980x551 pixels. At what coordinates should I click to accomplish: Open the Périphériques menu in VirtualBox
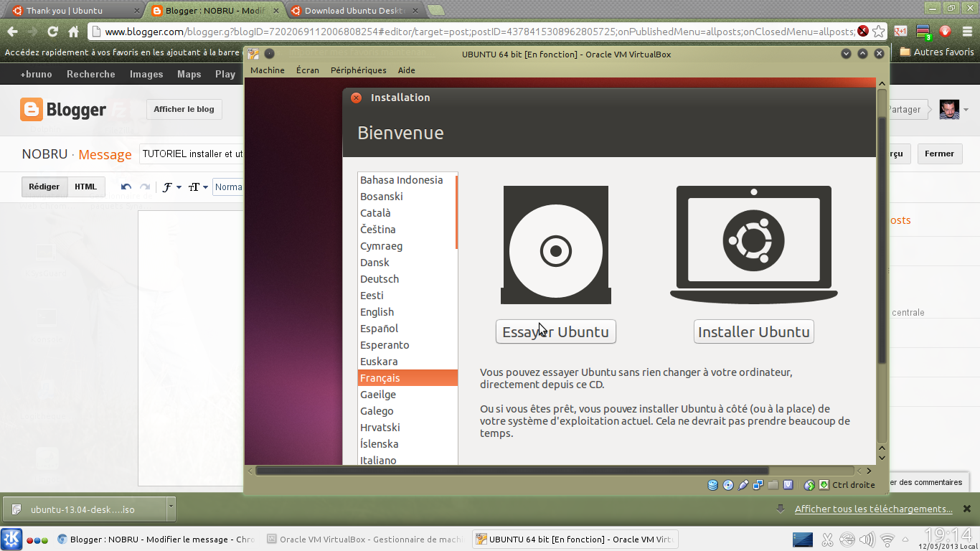(x=358, y=70)
